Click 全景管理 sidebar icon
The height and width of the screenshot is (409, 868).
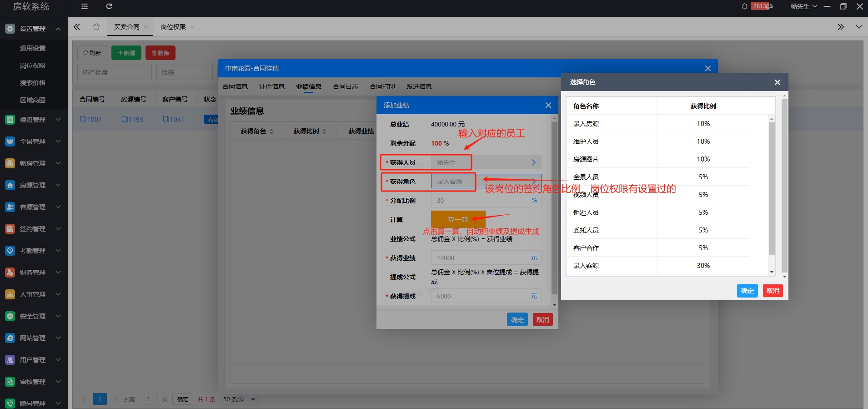click(10, 141)
